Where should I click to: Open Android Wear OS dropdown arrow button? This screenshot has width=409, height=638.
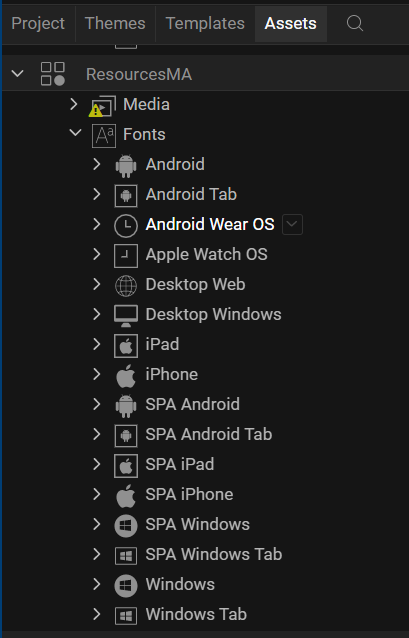[x=292, y=224]
